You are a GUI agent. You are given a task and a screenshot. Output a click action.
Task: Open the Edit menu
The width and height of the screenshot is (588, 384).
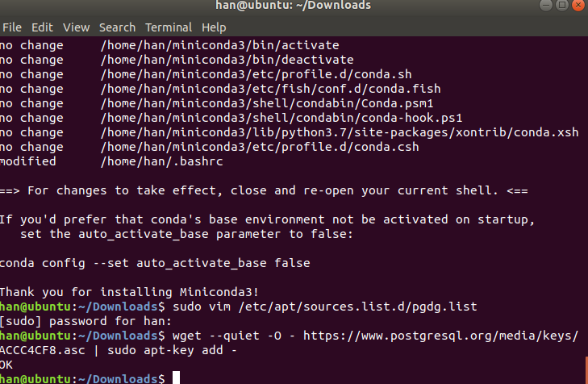42,27
